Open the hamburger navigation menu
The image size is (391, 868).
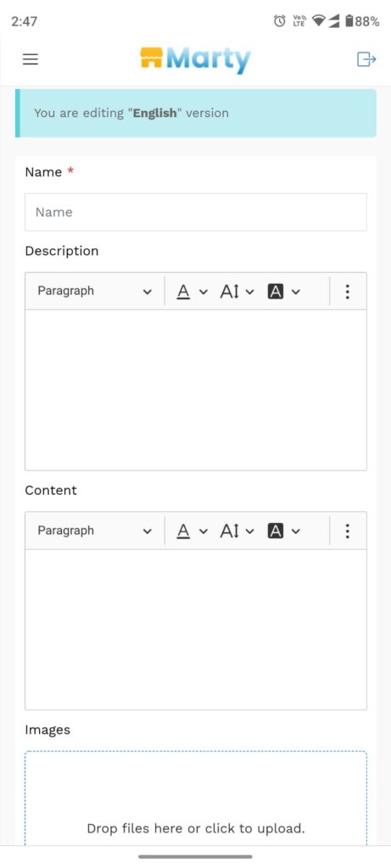[31, 59]
